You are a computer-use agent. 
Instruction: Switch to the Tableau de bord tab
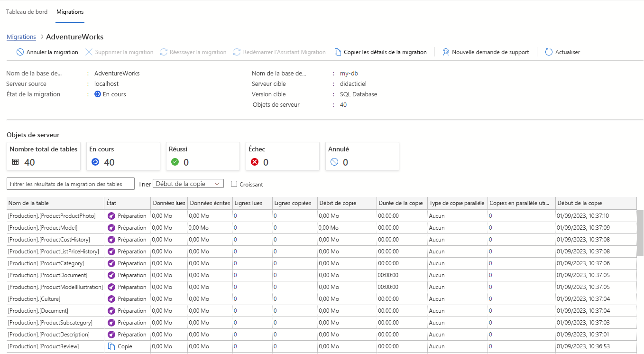(x=27, y=12)
